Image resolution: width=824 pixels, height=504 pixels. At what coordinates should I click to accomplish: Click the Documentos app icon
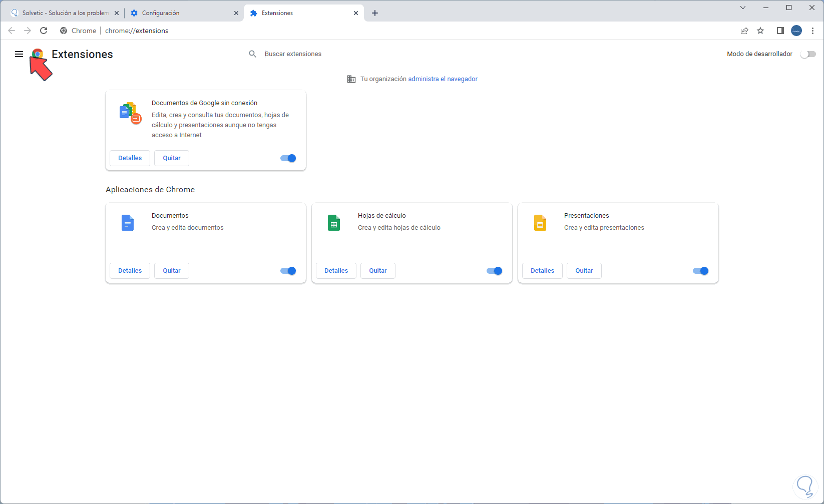pos(128,223)
